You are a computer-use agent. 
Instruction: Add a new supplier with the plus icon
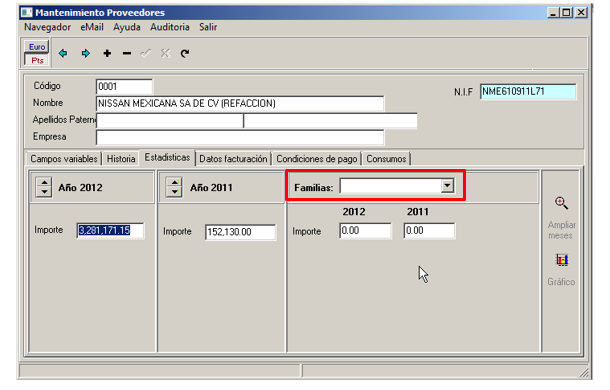tap(107, 53)
